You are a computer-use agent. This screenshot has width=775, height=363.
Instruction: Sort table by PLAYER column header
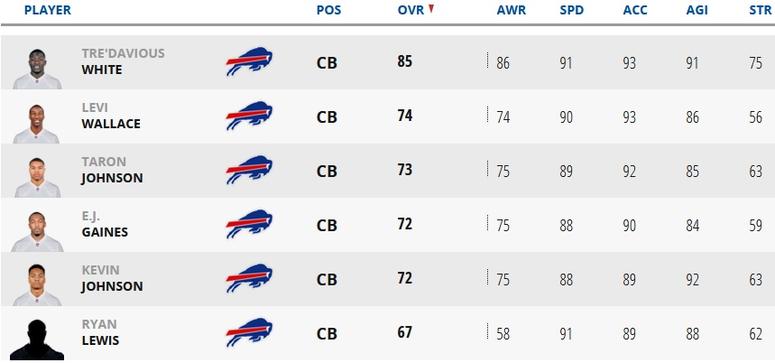pos(47,10)
